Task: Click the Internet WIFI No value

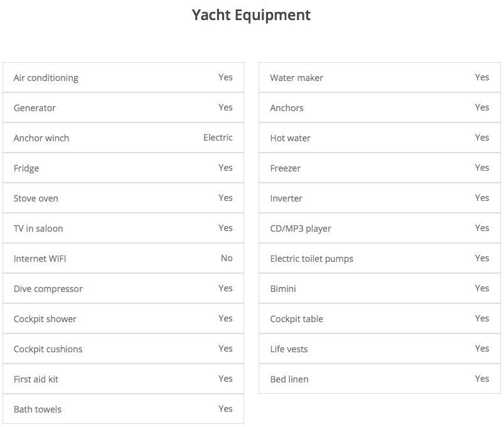Action: (x=227, y=259)
